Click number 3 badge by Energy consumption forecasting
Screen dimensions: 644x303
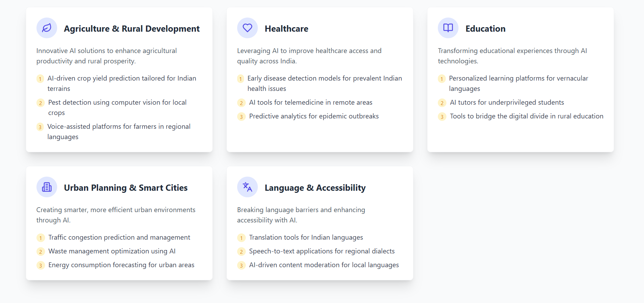(x=41, y=265)
